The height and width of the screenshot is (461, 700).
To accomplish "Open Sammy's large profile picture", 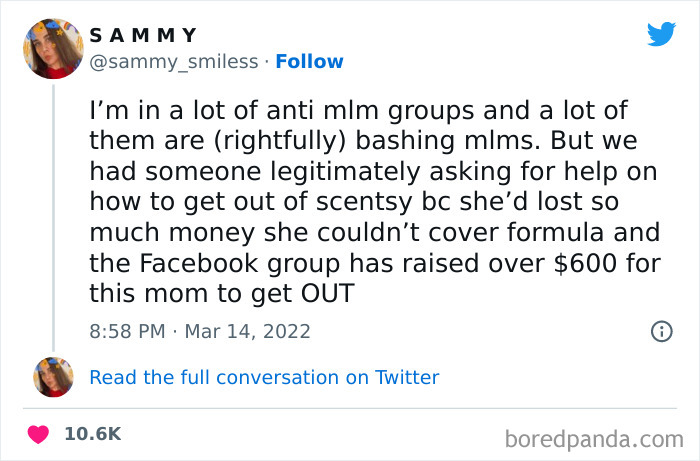I will click(x=52, y=48).
